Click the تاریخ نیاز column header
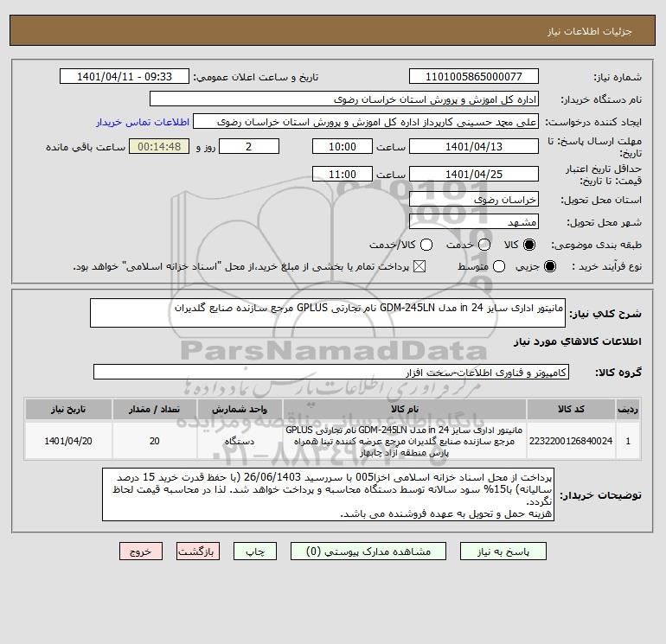This screenshot has width=666, height=644. 68,409
